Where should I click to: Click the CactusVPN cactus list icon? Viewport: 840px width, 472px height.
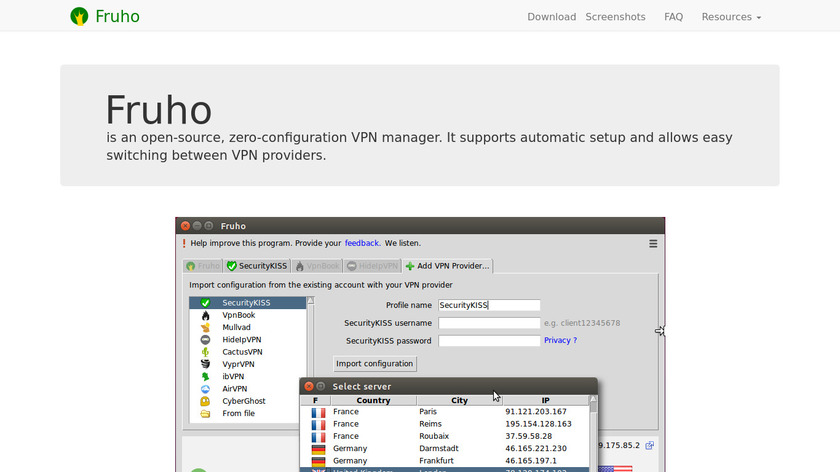205,352
